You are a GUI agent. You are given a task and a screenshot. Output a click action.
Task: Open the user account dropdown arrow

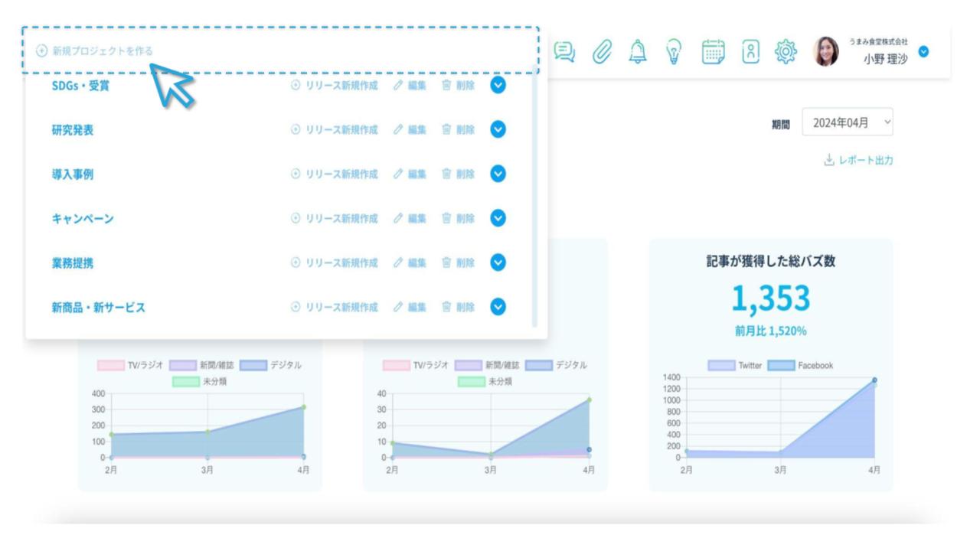click(924, 51)
